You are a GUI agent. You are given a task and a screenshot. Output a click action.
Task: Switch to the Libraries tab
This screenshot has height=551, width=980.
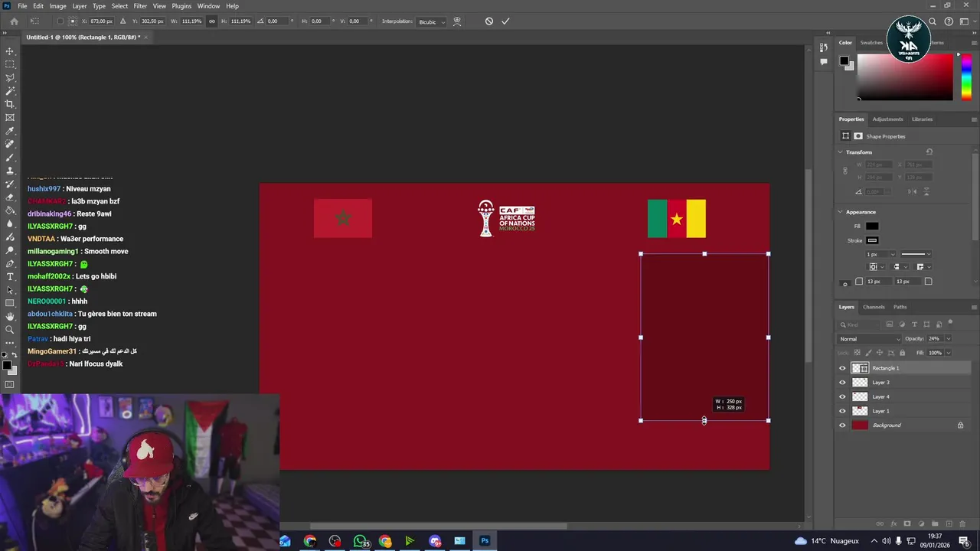[922, 119]
